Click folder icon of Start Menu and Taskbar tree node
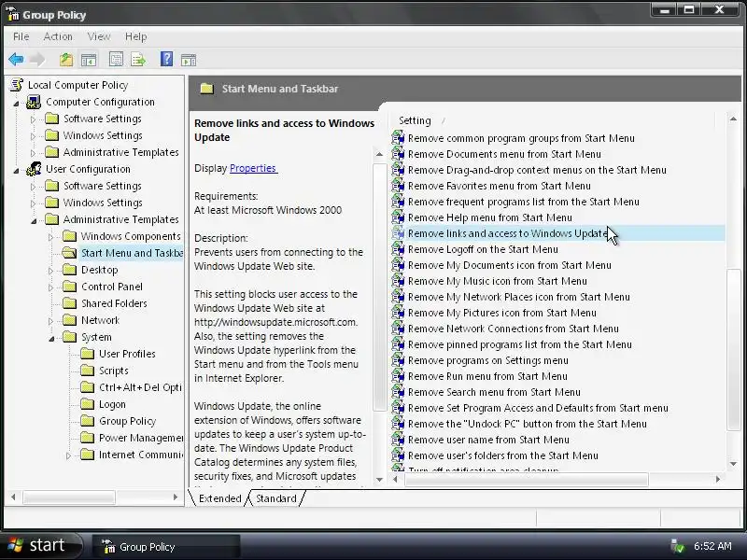 point(69,253)
